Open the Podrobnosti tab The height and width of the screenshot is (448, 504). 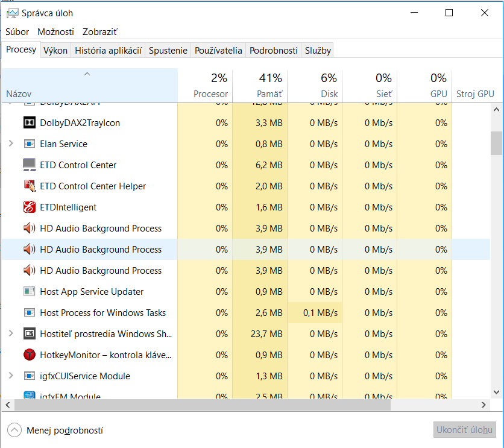click(274, 51)
